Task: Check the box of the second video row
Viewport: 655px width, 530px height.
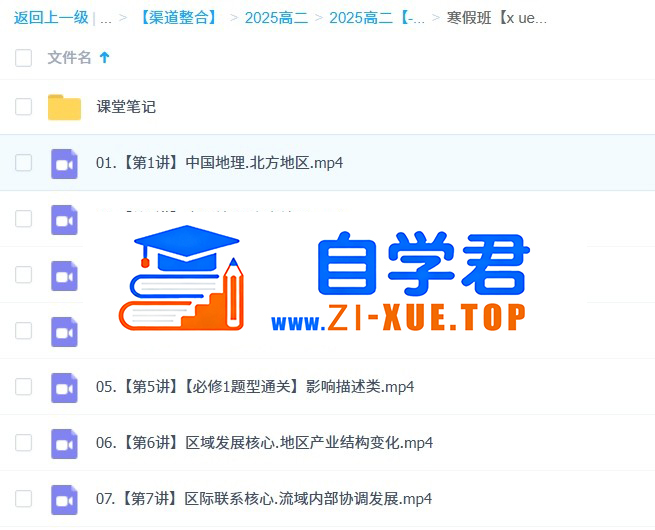Action: tap(23, 218)
